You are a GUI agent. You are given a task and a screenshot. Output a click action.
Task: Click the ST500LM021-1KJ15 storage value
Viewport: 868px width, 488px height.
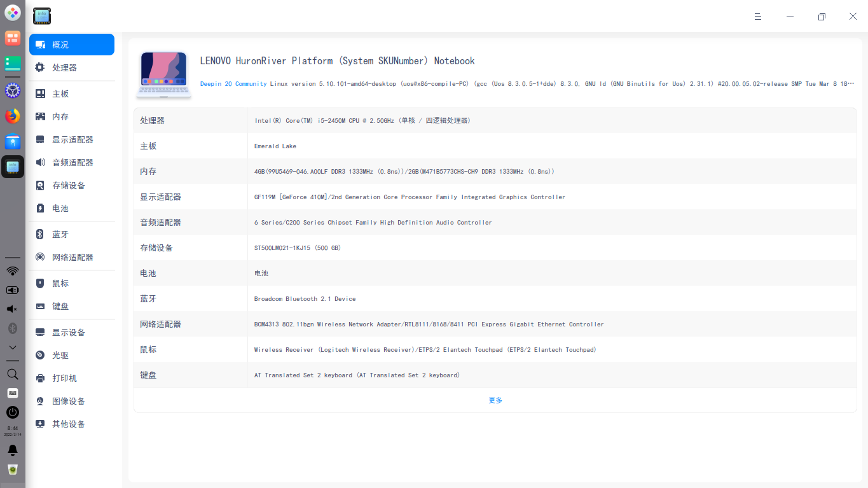298,247
